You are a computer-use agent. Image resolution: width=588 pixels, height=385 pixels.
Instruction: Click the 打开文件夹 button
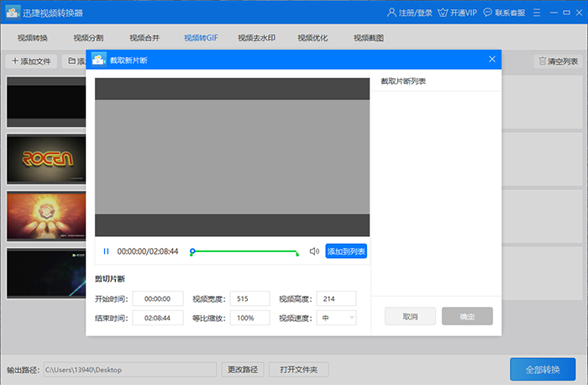[299, 370]
